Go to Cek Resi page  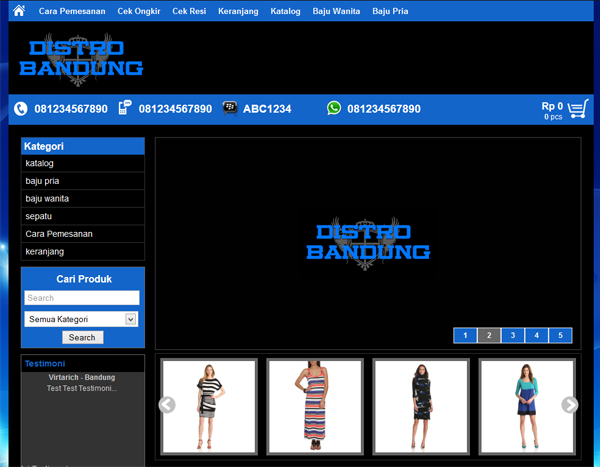(189, 11)
